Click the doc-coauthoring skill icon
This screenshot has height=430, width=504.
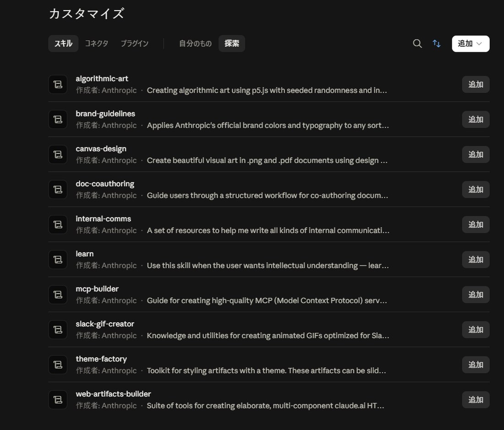point(58,190)
